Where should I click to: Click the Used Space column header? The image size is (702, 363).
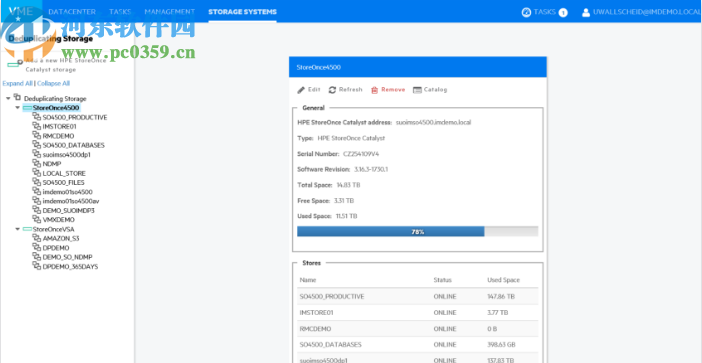(503, 280)
